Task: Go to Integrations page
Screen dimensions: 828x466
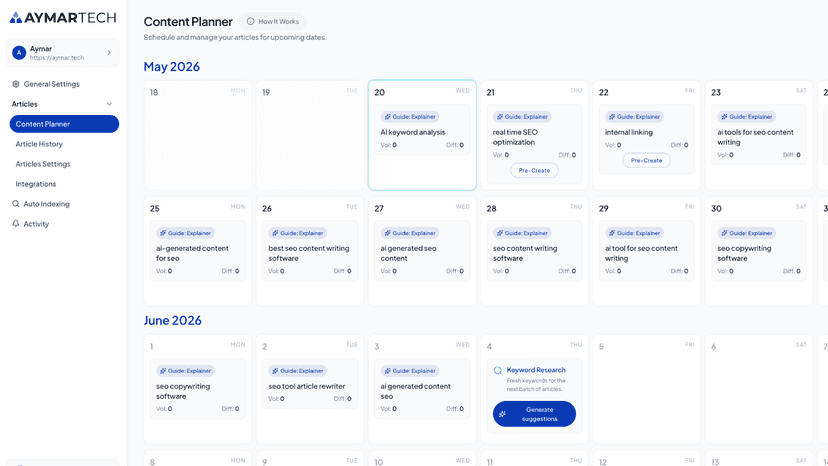Action: (35, 184)
